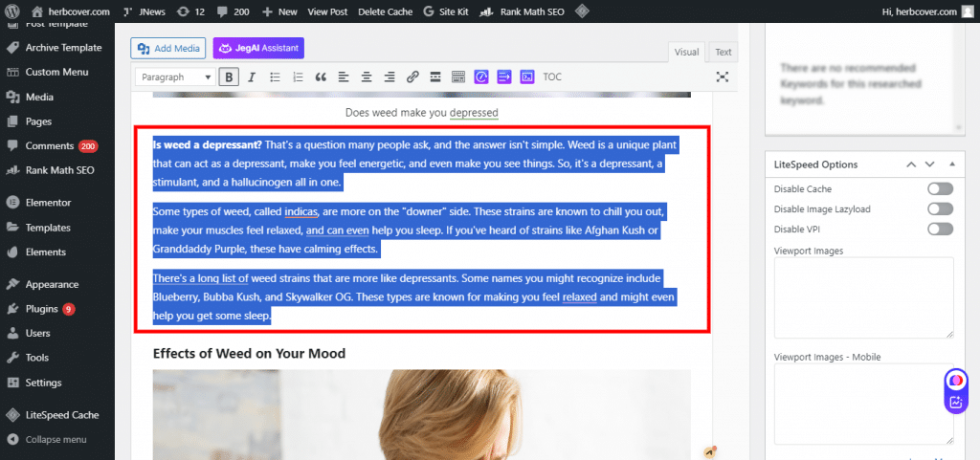Open Plugins menu with 9 updates
The height and width of the screenshot is (460, 980).
(57, 309)
